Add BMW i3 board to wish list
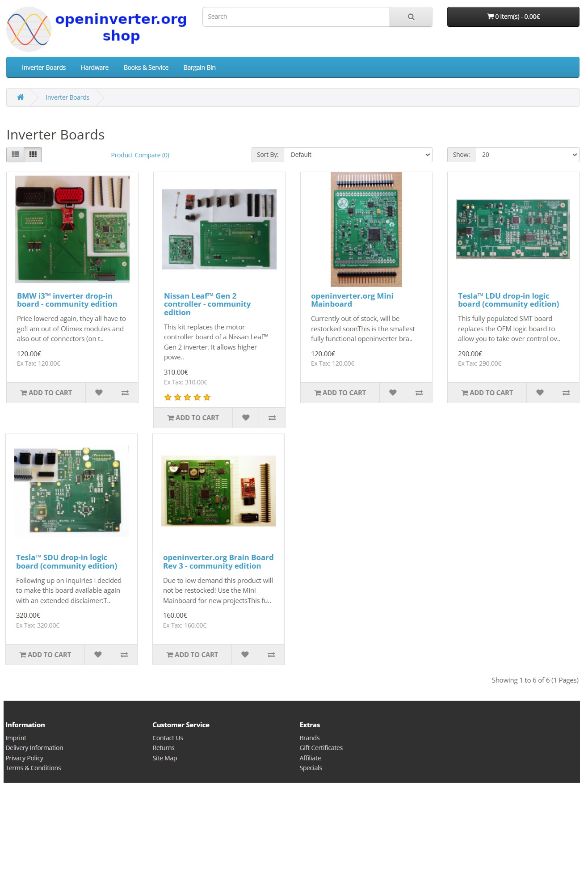 (99, 393)
